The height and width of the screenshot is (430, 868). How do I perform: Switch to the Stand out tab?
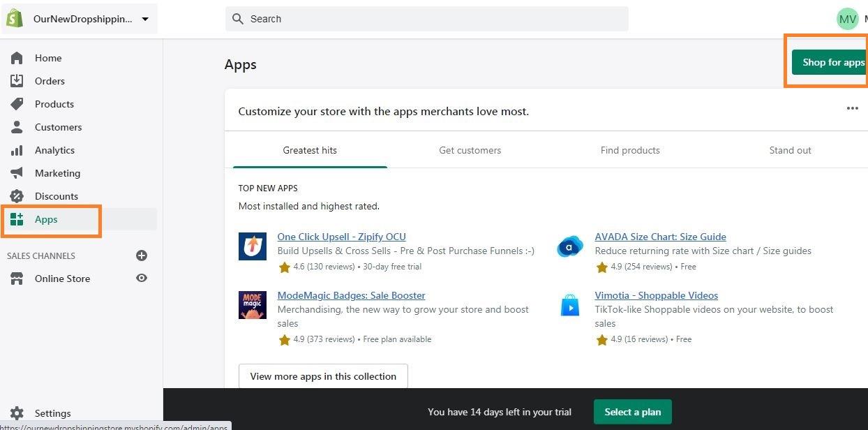click(x=790, y=150)
